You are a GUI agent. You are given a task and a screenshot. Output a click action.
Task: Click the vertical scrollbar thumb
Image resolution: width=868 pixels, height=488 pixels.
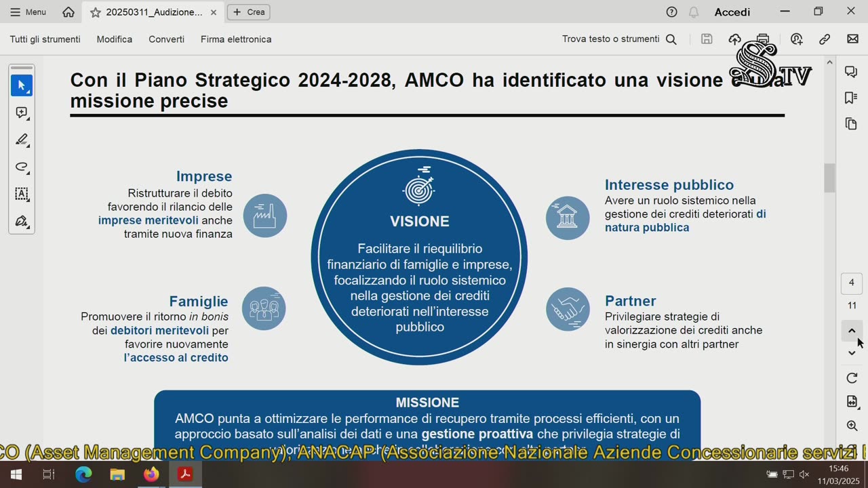[829, 178]
